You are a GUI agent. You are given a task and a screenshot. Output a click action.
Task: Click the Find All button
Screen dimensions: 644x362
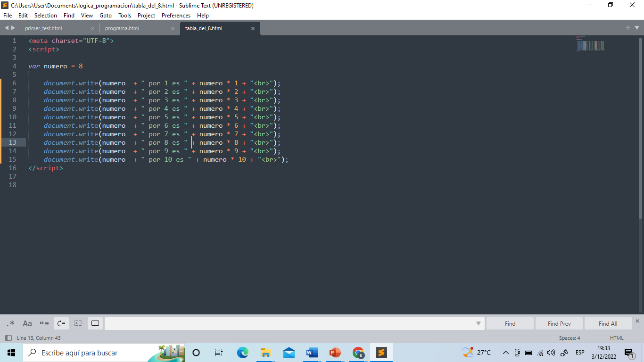[x=608, y=323]
